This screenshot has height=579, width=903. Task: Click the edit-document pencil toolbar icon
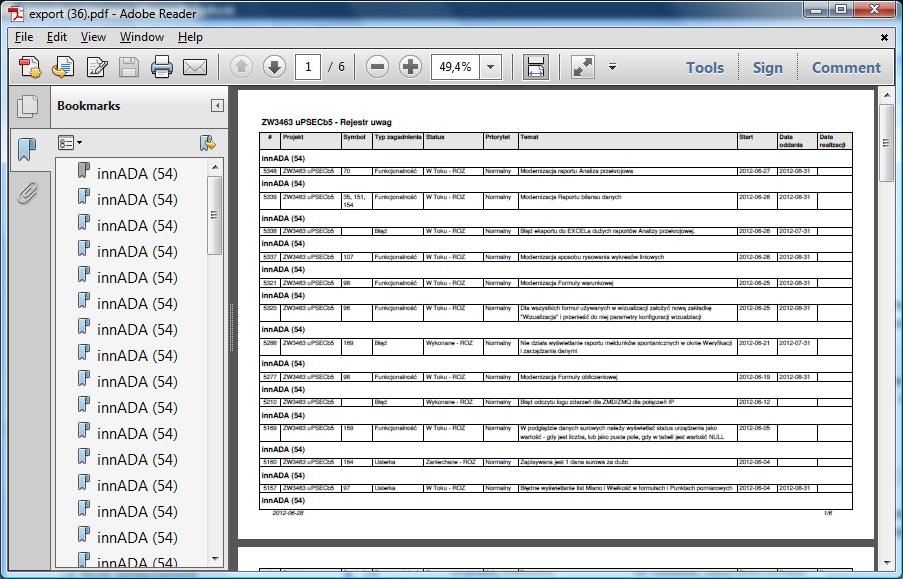[97, 67]
